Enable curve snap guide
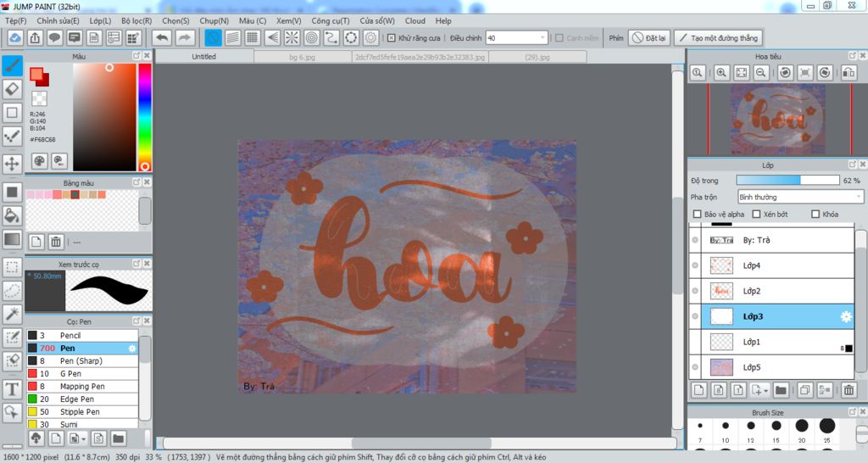The image size is (868, 463). pos(331,37)
